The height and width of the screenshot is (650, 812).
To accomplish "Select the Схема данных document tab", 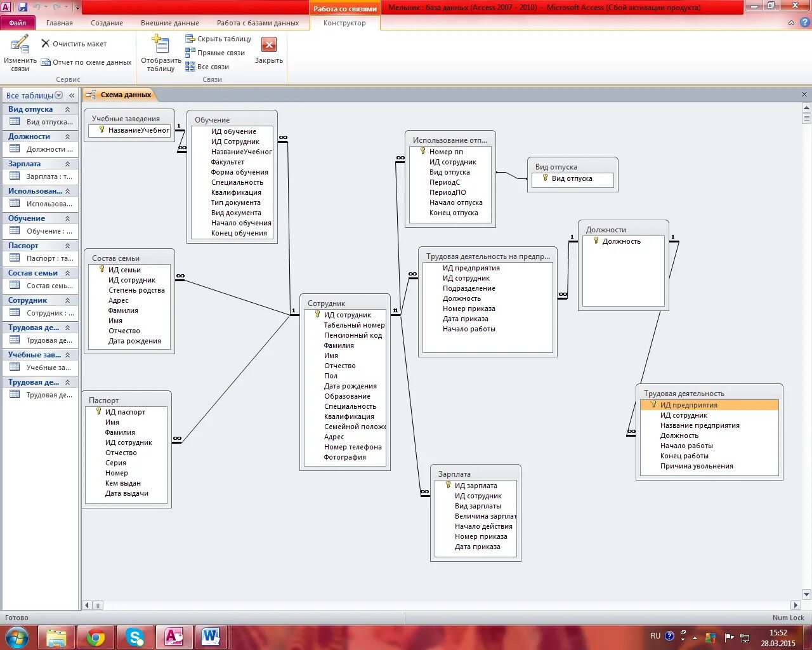I will point(119,95).
